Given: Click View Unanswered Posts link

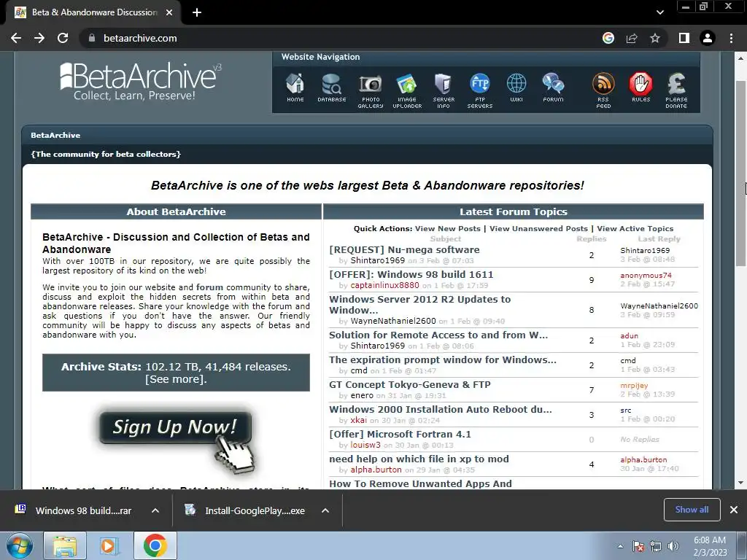Looking at the screenshot, I should click(538, 228).
